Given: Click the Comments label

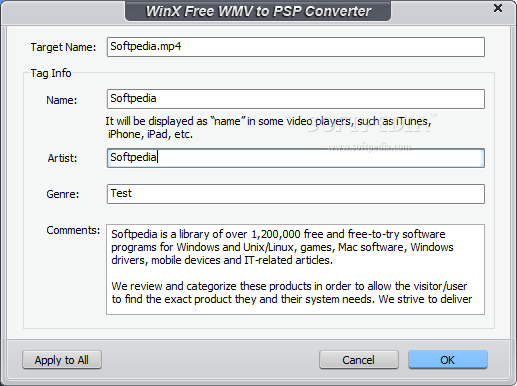Looking at the screenshot, I should 73,230.
